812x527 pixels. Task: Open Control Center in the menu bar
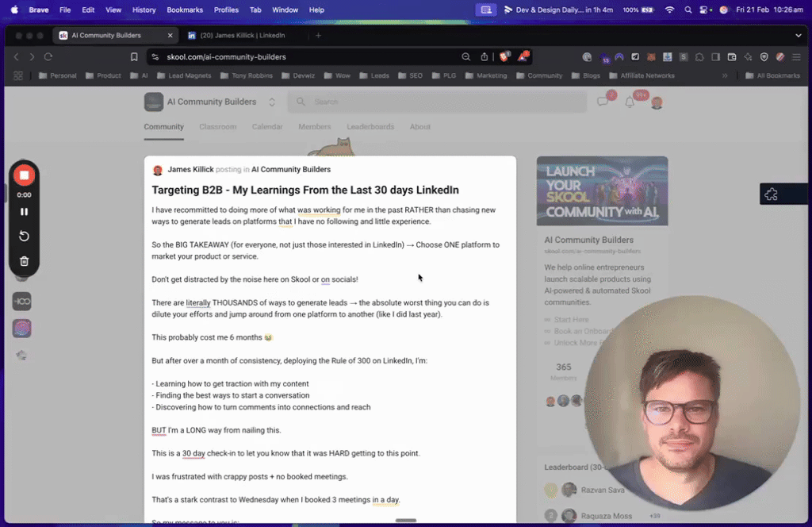pyautogui.click(x=704, y=10)
